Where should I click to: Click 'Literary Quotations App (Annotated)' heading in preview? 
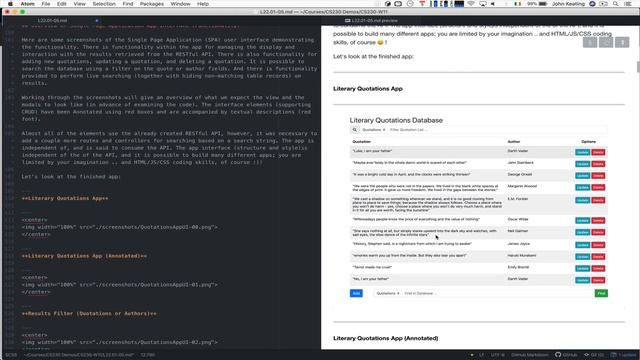(x=386, y=338)
